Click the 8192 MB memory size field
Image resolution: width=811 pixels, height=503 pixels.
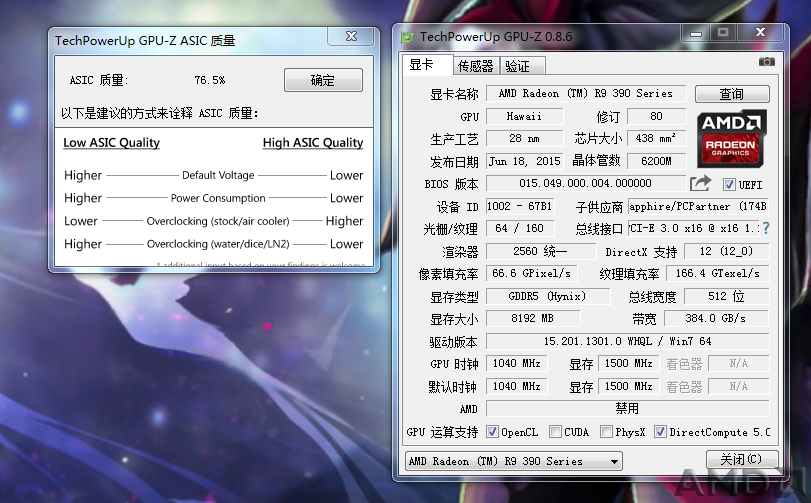[533, 318]
